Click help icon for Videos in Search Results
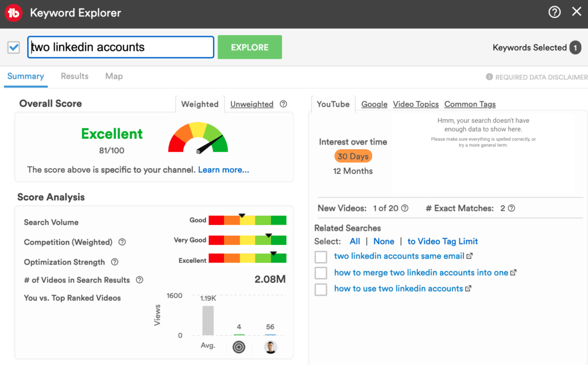The height and width of the screenshot is (365, 588). pyautogui.click(x=140, y=279)
